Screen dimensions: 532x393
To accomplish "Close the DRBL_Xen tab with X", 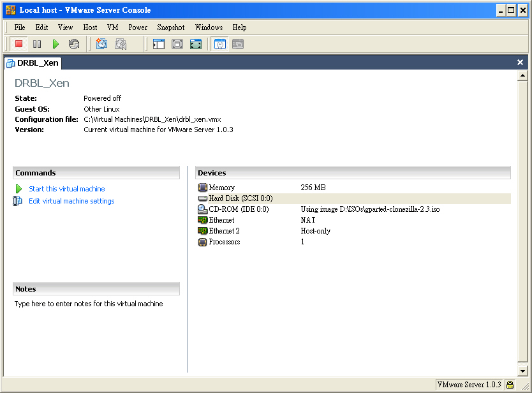I will coord(520,62).
